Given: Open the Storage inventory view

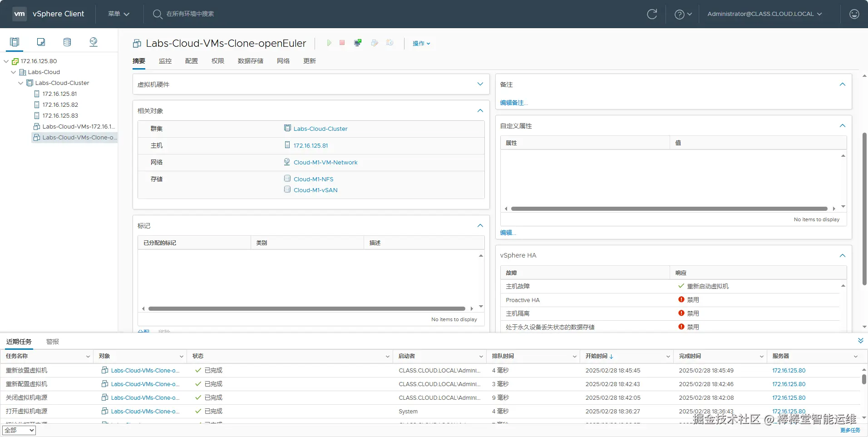Looking at the screenshot, I should [x=67, y=42].
